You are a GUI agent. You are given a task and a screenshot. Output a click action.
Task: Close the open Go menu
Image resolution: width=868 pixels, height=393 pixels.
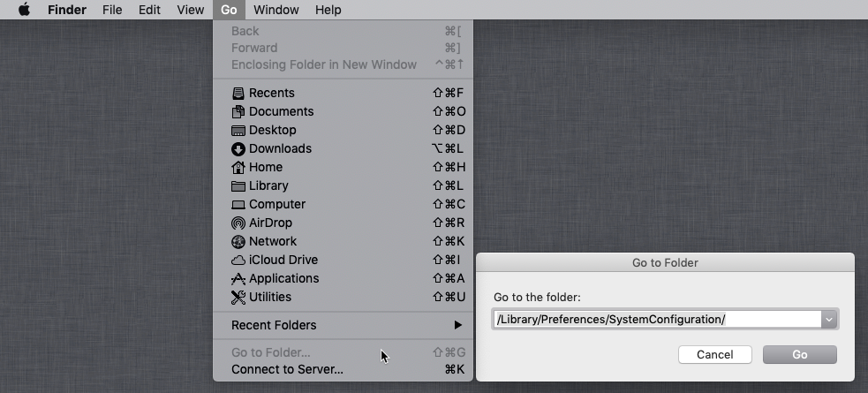(x=229, y=10)
